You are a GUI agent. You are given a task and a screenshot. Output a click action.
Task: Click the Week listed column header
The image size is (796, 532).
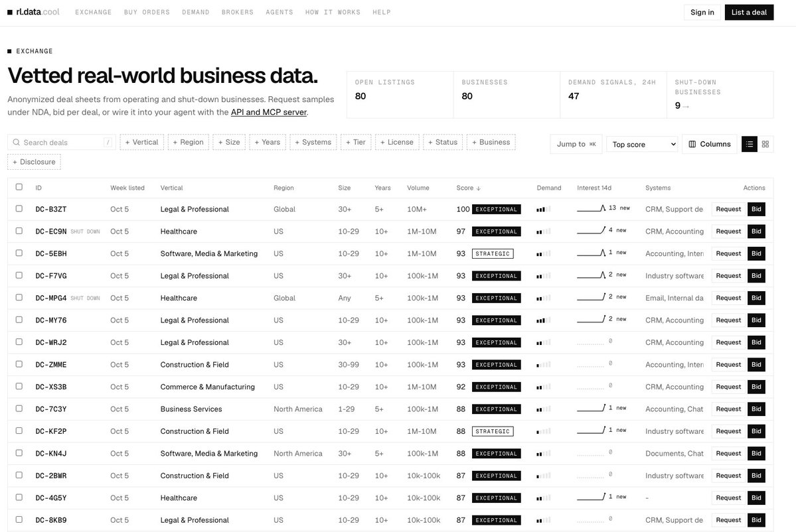(x=127, y=188)
